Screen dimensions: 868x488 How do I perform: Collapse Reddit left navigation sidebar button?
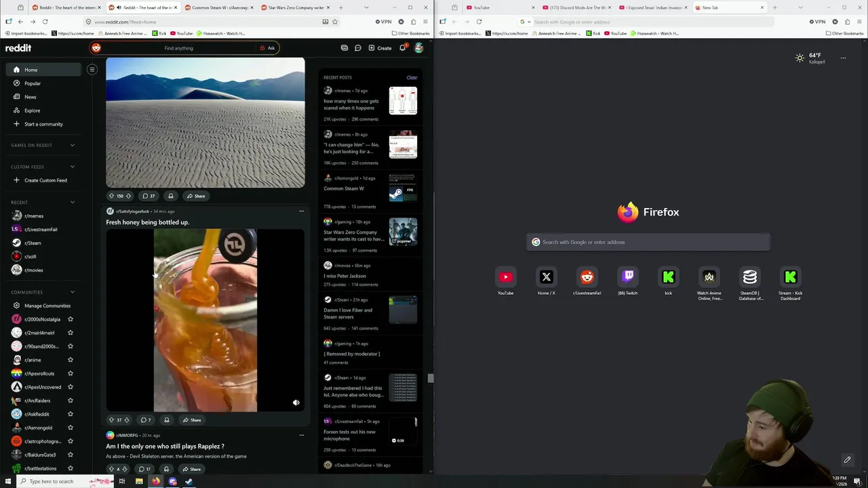92,70
